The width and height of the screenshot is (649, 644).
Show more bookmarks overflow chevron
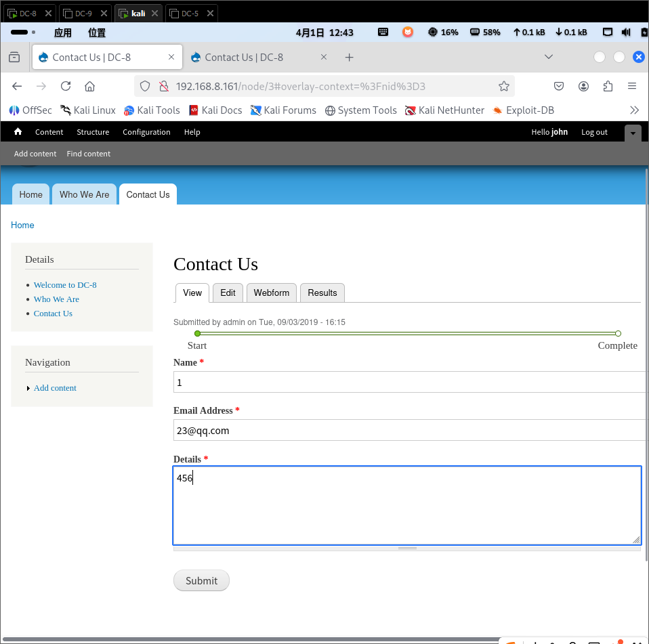click(634, 110)
